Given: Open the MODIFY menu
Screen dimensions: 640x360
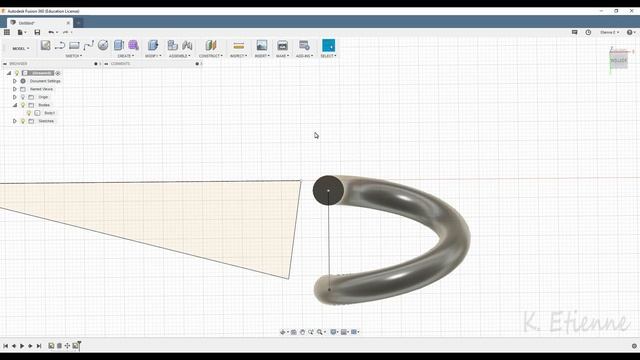Looking at the screenshot, I should click(x=153, y=56).
